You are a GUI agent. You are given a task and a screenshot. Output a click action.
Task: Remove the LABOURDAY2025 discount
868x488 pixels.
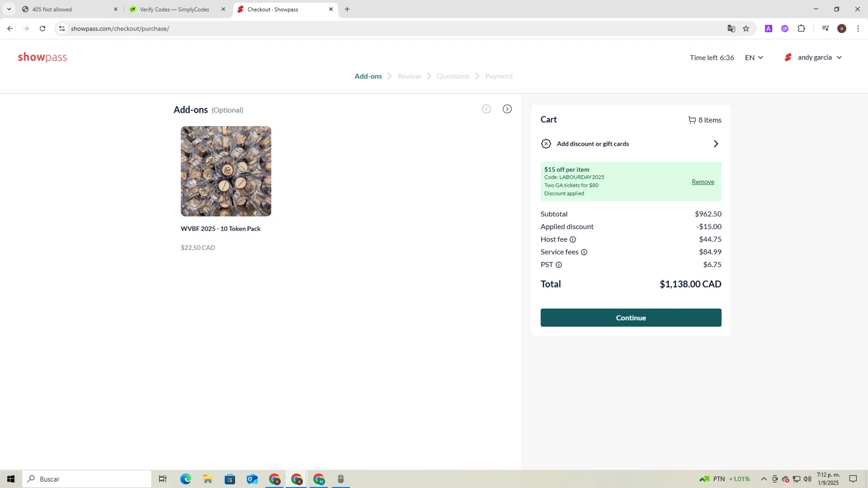[703, 182]
